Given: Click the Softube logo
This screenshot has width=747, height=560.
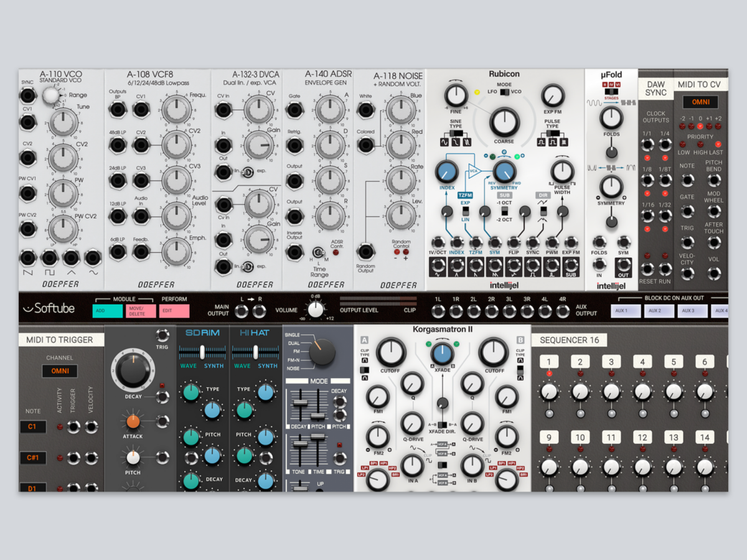Looking at the screenshot, I should [x=49, y=309].
